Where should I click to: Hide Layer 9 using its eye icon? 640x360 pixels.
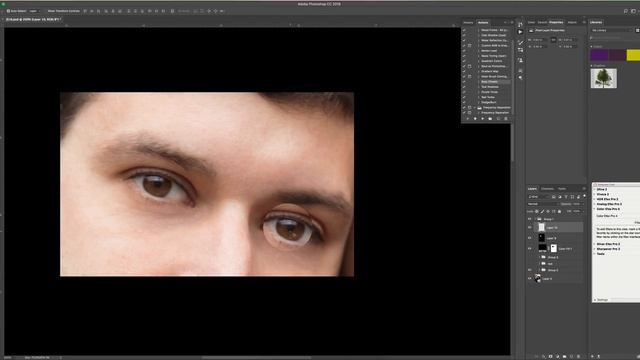(x=530, y=238)
